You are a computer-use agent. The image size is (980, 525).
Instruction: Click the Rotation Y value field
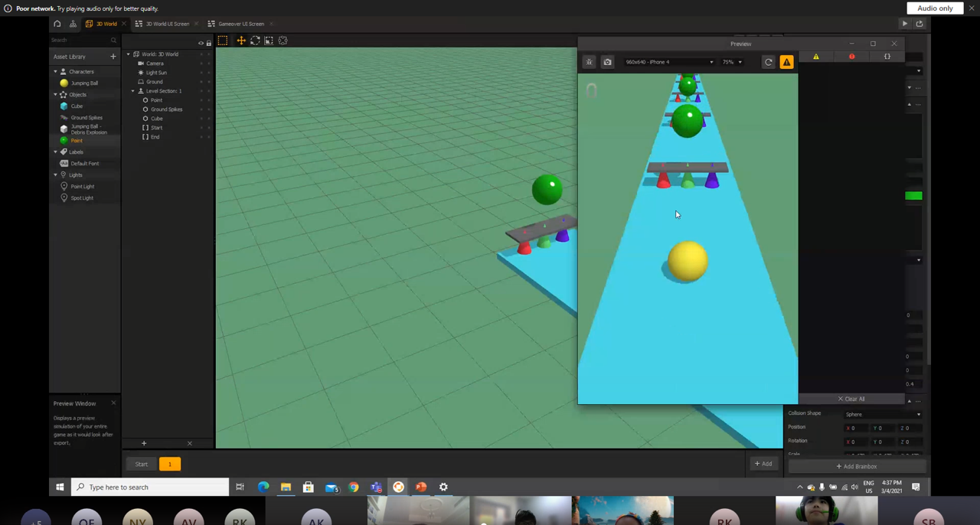[x=882, y=442]
